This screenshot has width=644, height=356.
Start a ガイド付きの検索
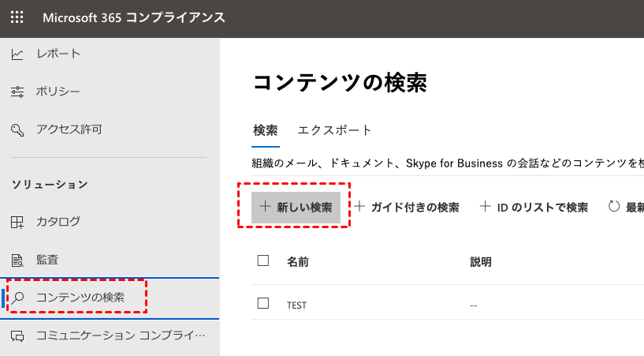[406, 208]
